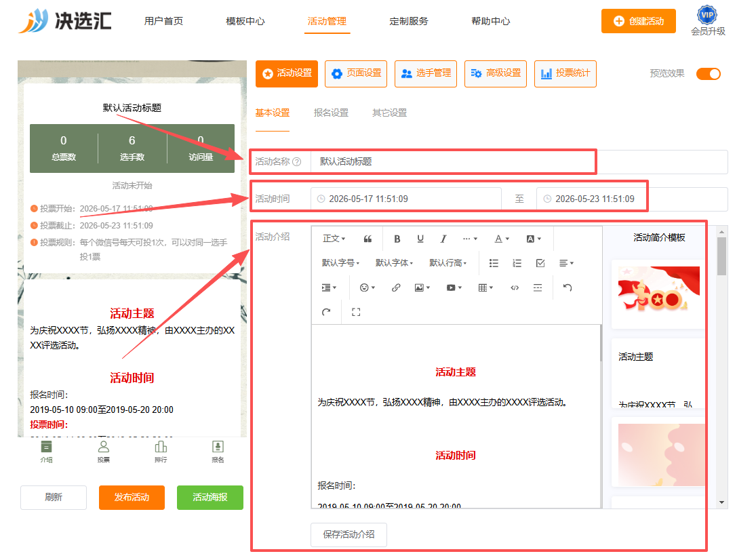
Task: Open the 页面设置 section
Action: click(x=356, y=74)
